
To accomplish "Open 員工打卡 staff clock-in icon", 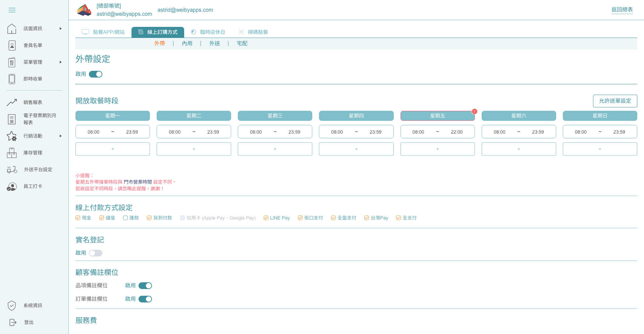I will (x=12, y=186).
